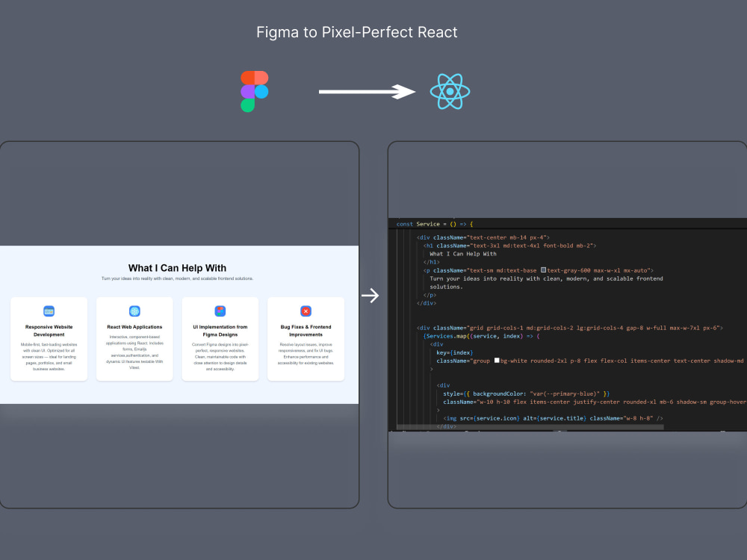This screenshot has height=560, width=747.
Task: Click the 'solutions.' code line
Action: pos(447,287)
